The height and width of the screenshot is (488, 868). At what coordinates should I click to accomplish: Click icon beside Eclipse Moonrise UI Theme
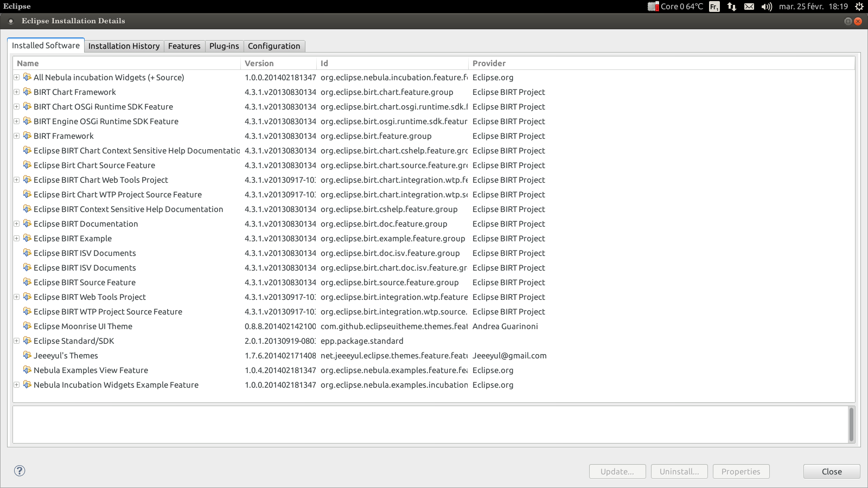click(27, 326)
